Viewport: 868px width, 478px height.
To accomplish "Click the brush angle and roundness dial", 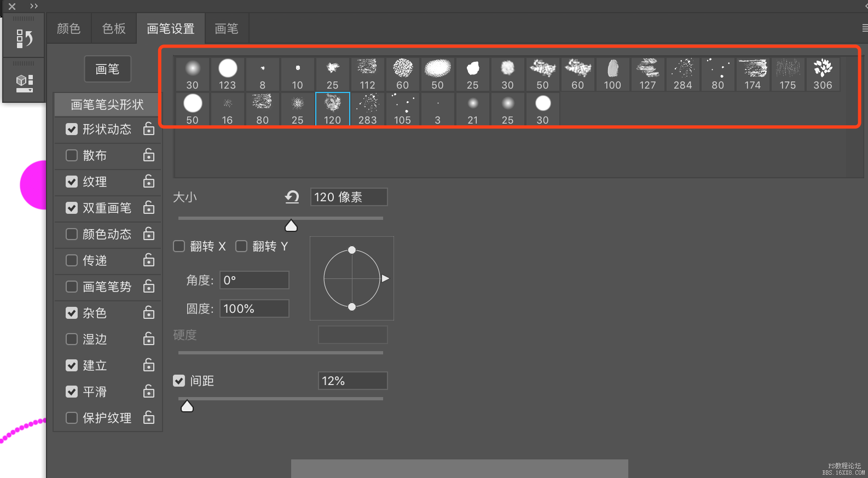I will click(352, 278).
